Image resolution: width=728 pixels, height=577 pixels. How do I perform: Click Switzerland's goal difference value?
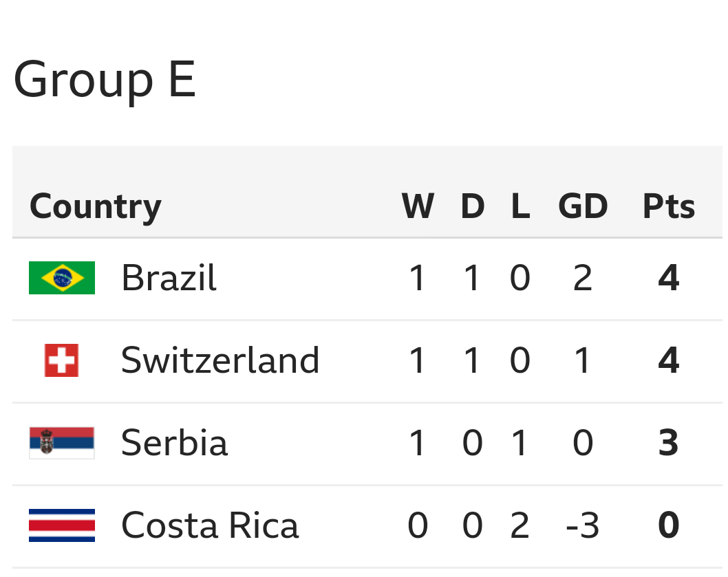pyautogui.click(x=583, y=360)
